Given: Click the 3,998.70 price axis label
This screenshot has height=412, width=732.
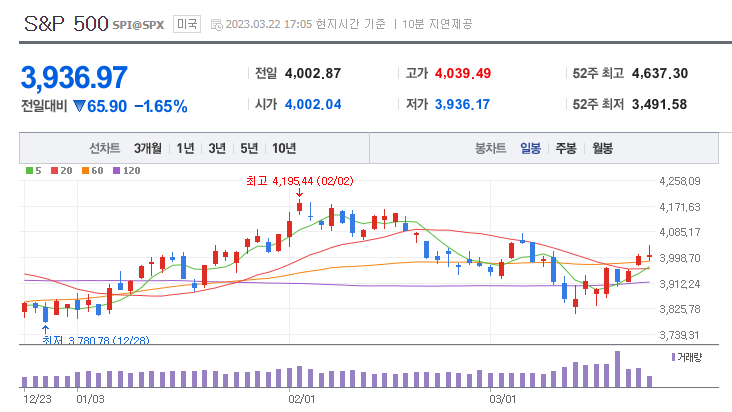Looking at the screenshot, I should 680,258.
